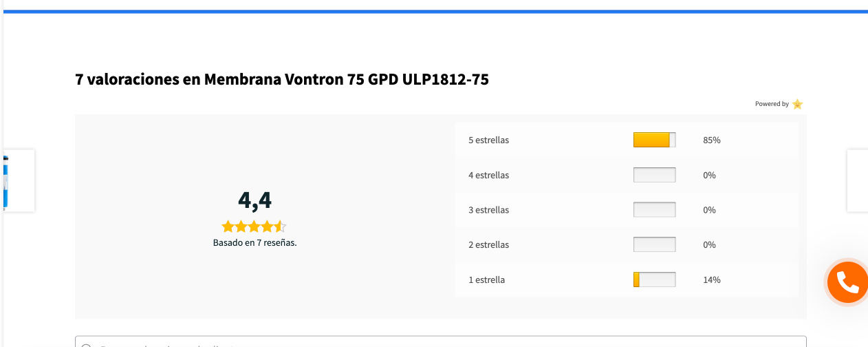Click the 5 estrellas progress bar
This screenshot has height=347, width=868.
655,140
